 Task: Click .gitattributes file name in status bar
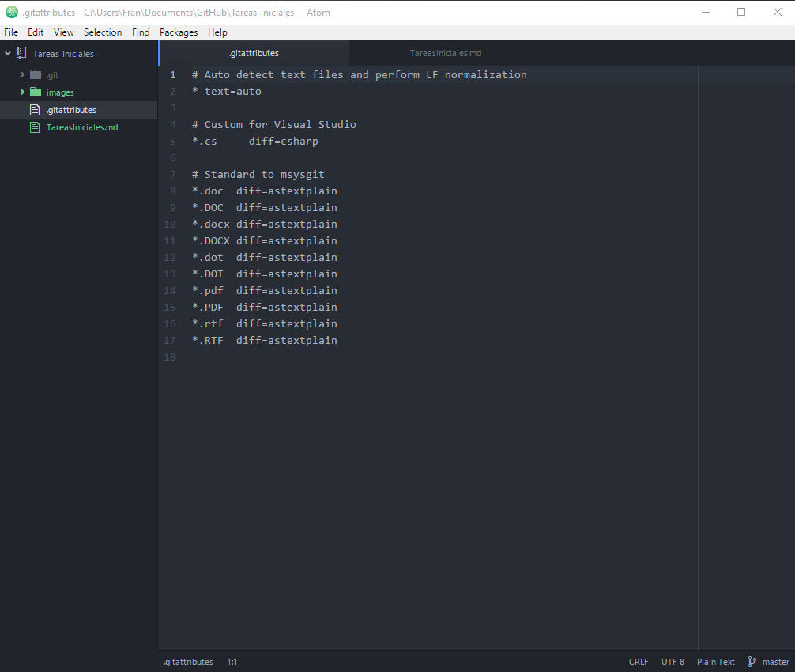188,662
